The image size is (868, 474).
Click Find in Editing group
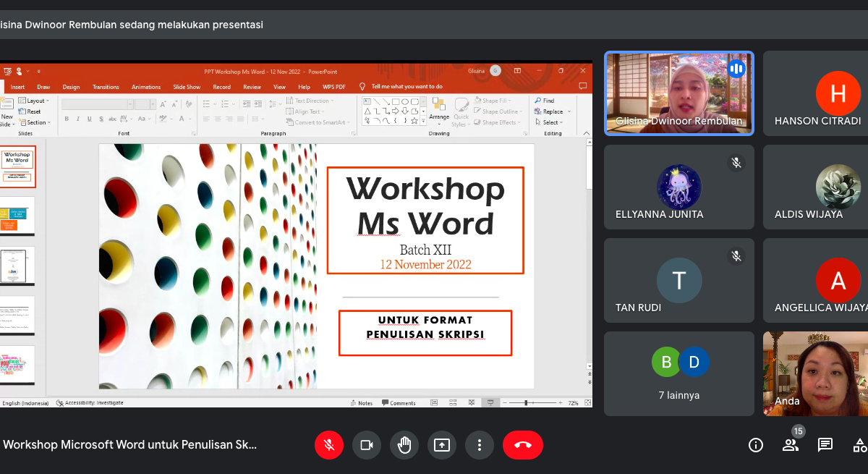(x=544, y=101)
